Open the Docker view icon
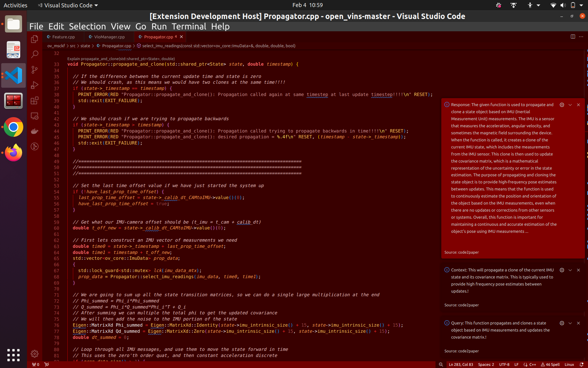 35,131
